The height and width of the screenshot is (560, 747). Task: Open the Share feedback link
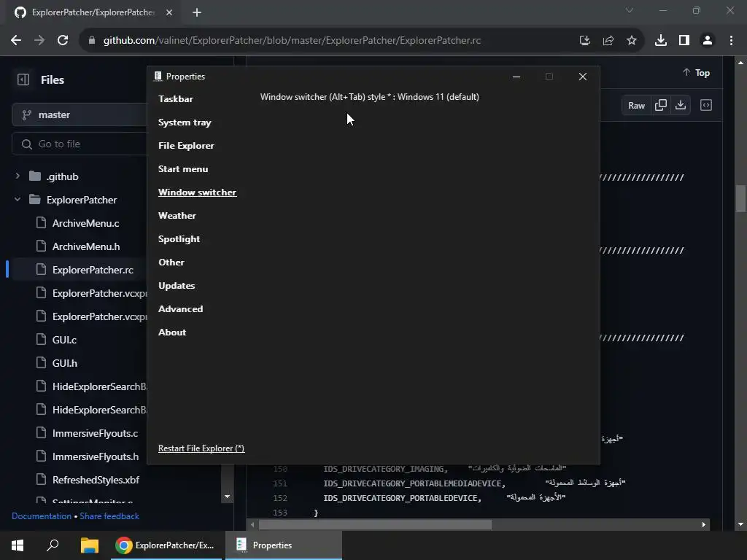pos(109,516)
